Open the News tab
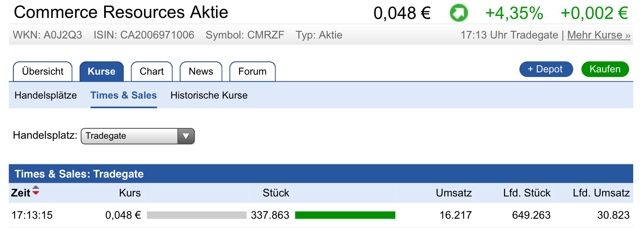Viewport: 644px width, 228px height. click(201, 71)
